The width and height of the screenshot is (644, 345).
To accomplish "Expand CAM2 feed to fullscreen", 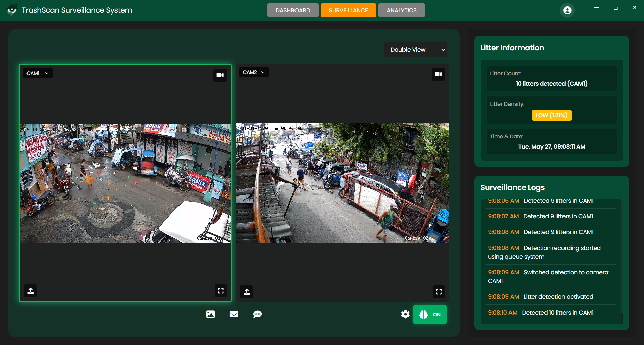I will 439,292.
